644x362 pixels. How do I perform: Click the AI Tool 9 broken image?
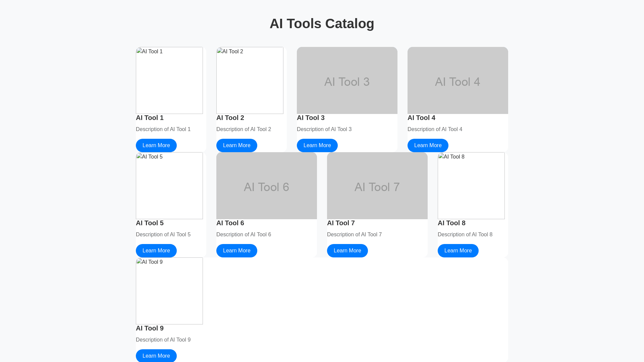169,291
